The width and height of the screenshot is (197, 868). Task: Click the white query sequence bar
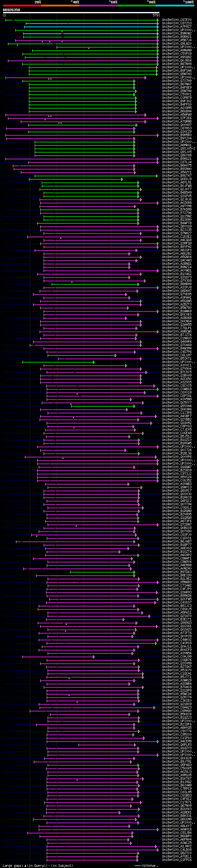click(81, 13)
